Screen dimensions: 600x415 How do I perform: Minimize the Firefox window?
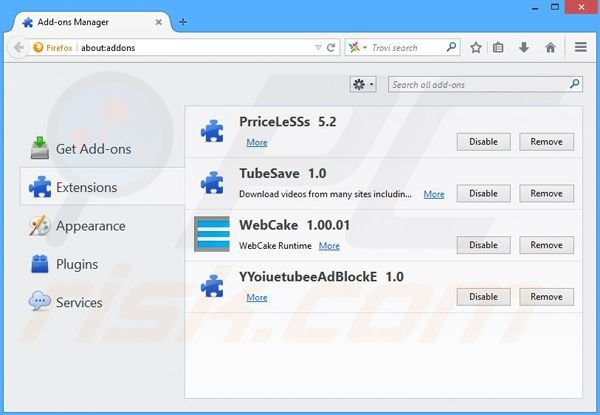click(535, 8)
